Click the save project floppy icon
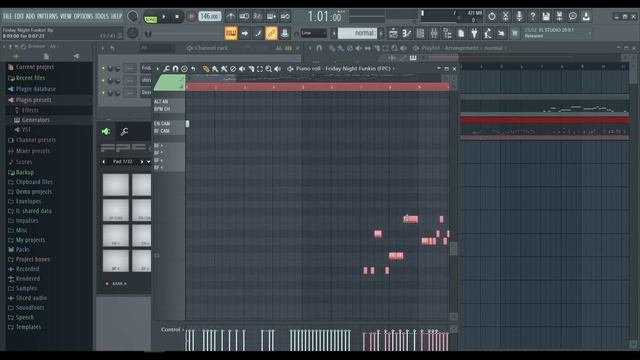640x360 pixels. tap(546, 16)
